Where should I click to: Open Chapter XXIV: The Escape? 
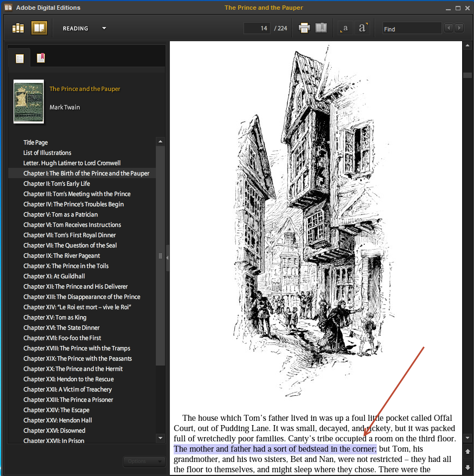[x=56, y=410]
